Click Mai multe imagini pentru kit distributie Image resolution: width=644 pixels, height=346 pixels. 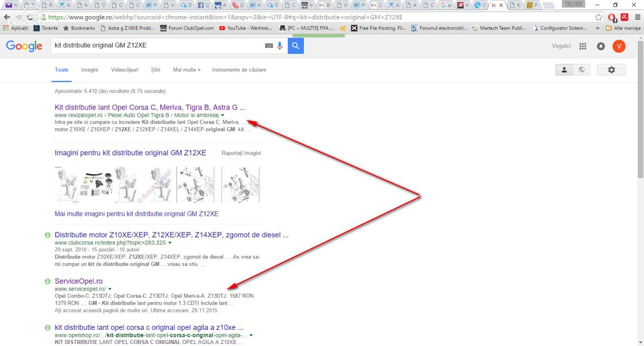click(136, 214)
